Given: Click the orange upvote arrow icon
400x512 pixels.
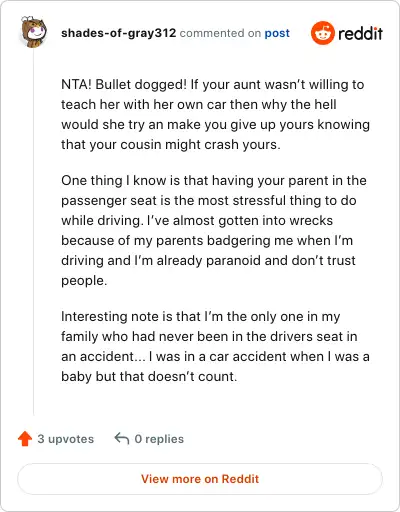Looking at the screenshot, I should pos(25,439).
